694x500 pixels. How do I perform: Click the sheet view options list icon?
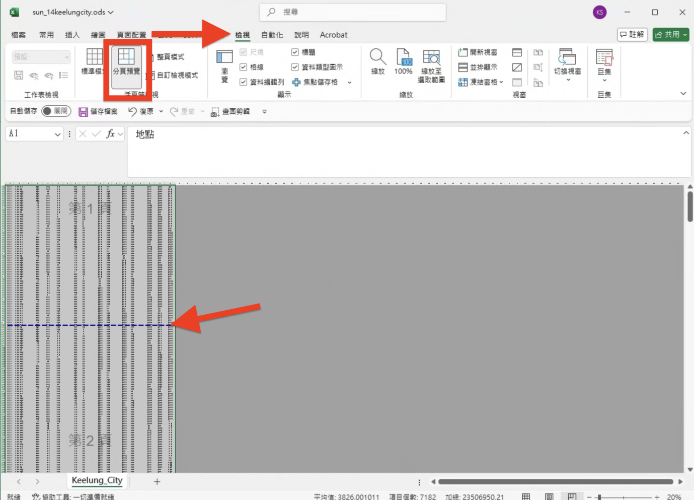(63, 75)
